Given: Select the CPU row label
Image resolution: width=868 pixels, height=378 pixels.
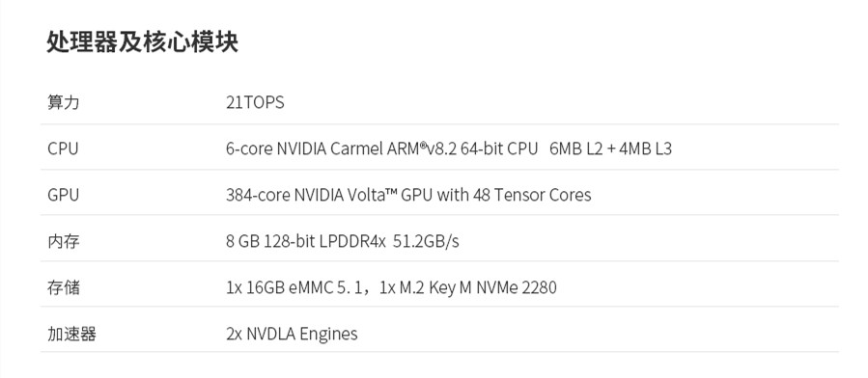Looking at the screenshot, I should [63, 148].
